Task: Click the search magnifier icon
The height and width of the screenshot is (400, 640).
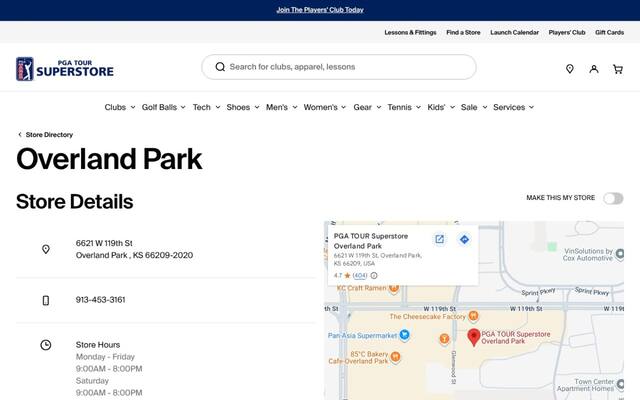Action: 220,67
